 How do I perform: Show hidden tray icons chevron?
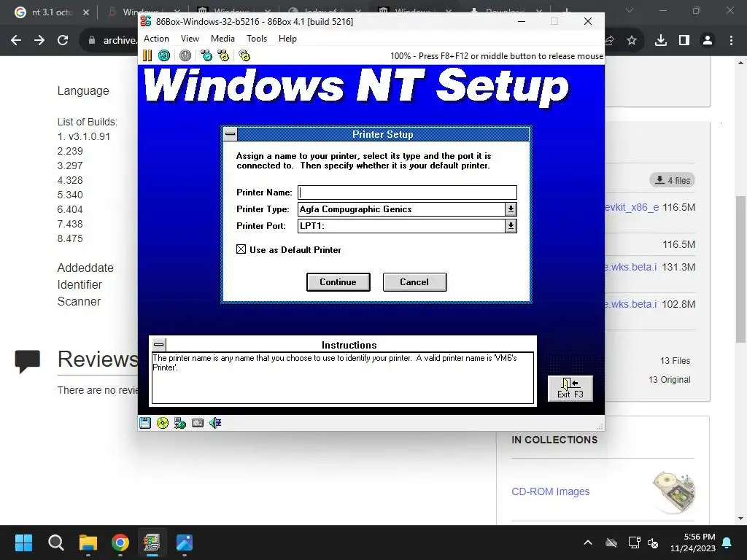pos(588,542)
